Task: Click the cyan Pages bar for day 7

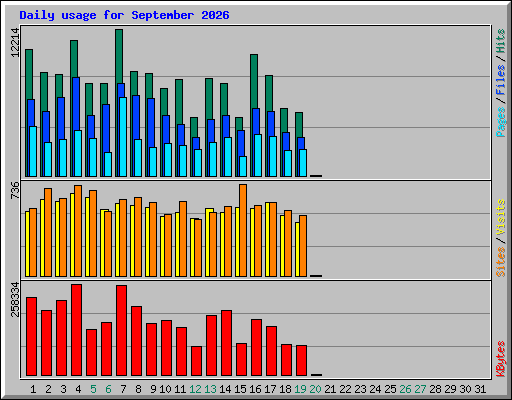Action: pos(123,137)
